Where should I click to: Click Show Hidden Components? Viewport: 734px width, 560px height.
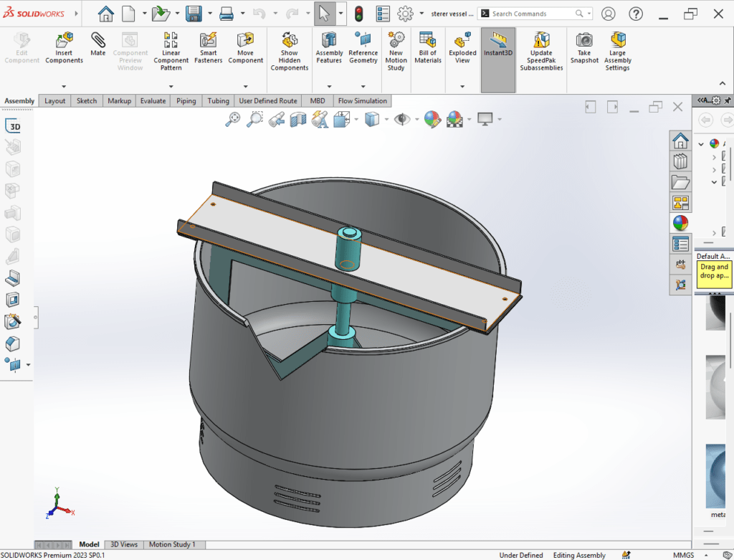290,52
